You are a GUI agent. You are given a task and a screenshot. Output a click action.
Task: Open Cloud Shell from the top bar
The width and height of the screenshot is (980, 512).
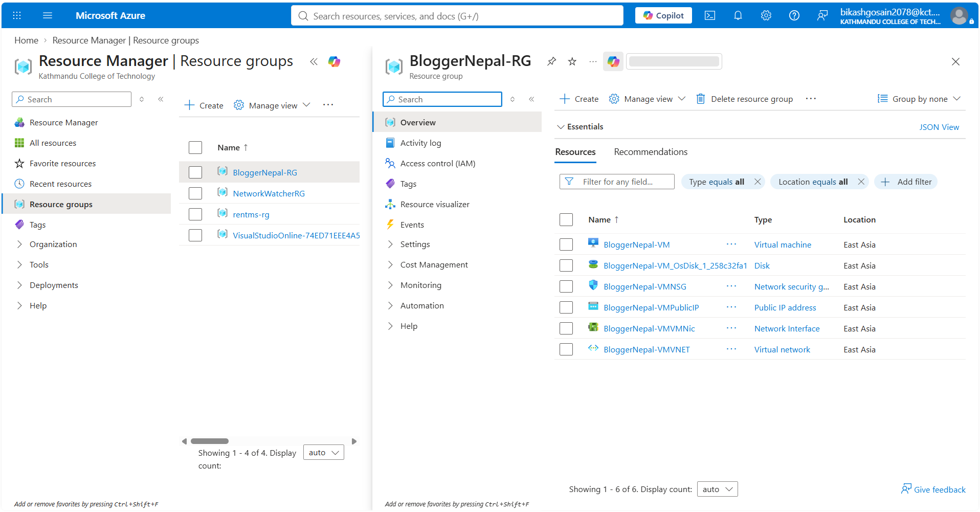[x=710, y=15]
